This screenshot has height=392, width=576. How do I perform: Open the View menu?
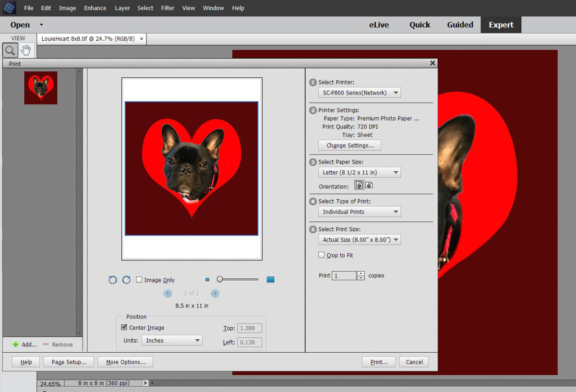point(189,8)
